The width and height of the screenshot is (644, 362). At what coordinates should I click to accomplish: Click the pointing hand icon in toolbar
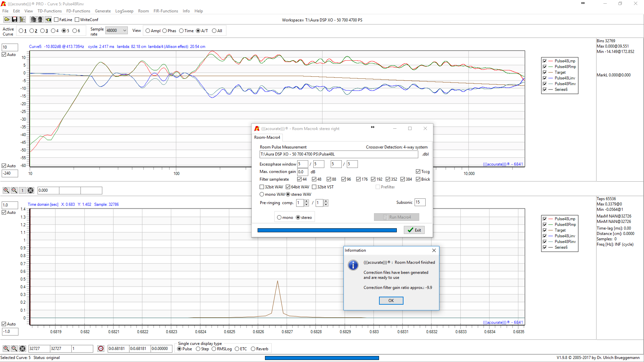pyautogui.click(x=48, y=20)
